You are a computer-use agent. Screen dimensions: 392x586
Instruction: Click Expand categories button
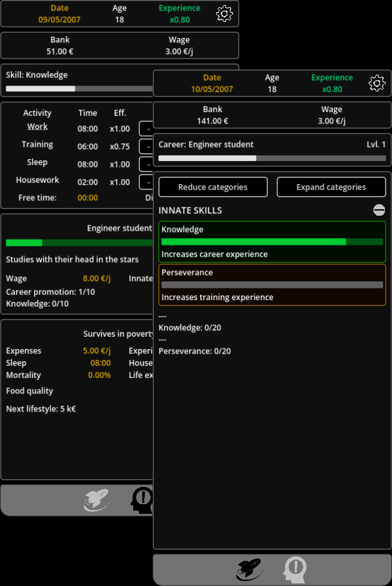click(x=331, y=187)
